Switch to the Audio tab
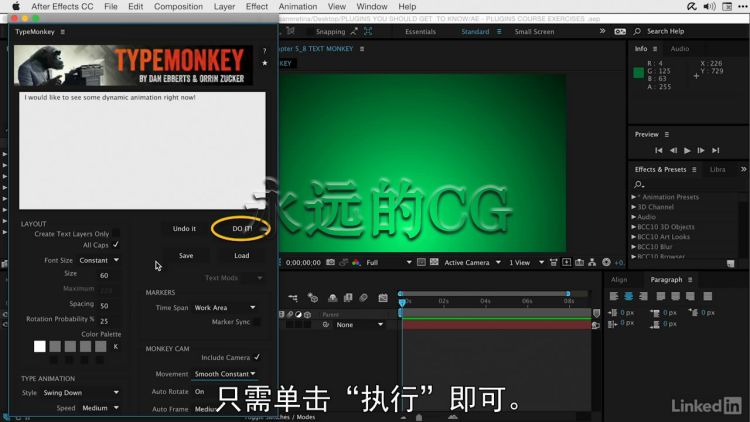 coord(680,48)
